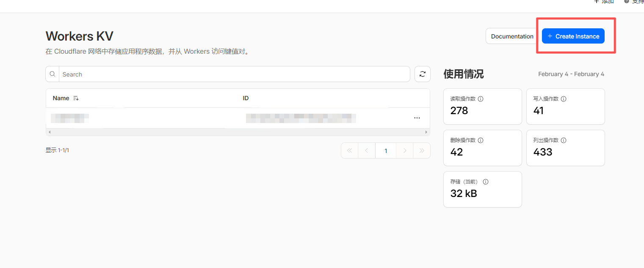The image size is (644, 268).
Task: Open the three-dot row actions menu
Action: pyautogui.click(x=417, y=118)
